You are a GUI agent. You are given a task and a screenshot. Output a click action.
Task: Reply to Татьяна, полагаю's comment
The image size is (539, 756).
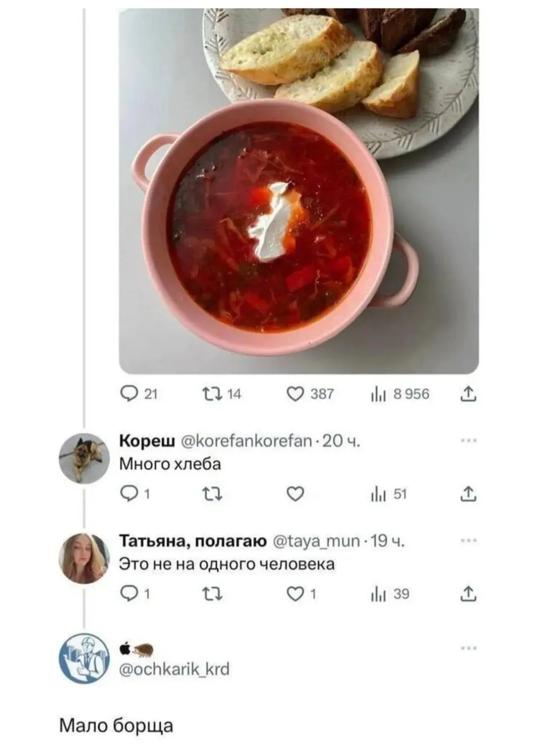click(129, 594)
